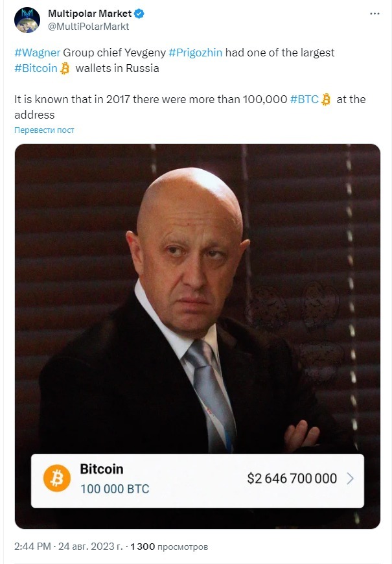
Task: Click the 1 300 просмотров view count
Action: click(x=169, y=546)
